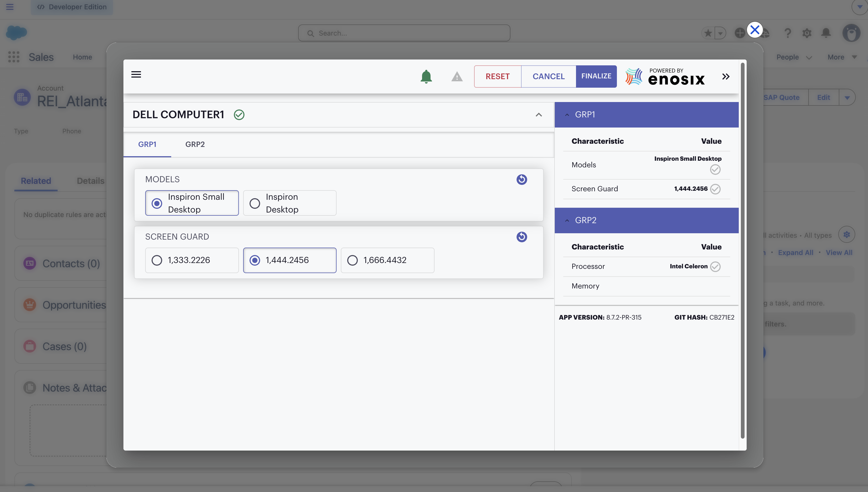Collapse the summary panel with the double-chevron icon

725,76
